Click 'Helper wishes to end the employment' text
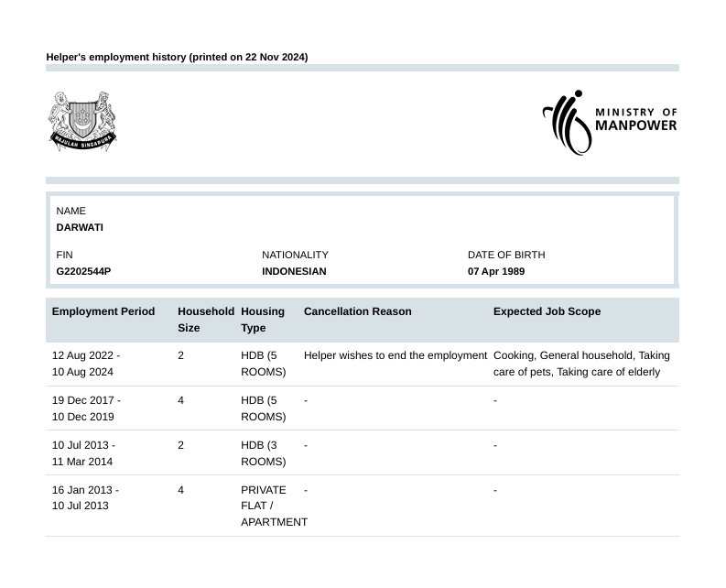 click(x=395, y=355)
